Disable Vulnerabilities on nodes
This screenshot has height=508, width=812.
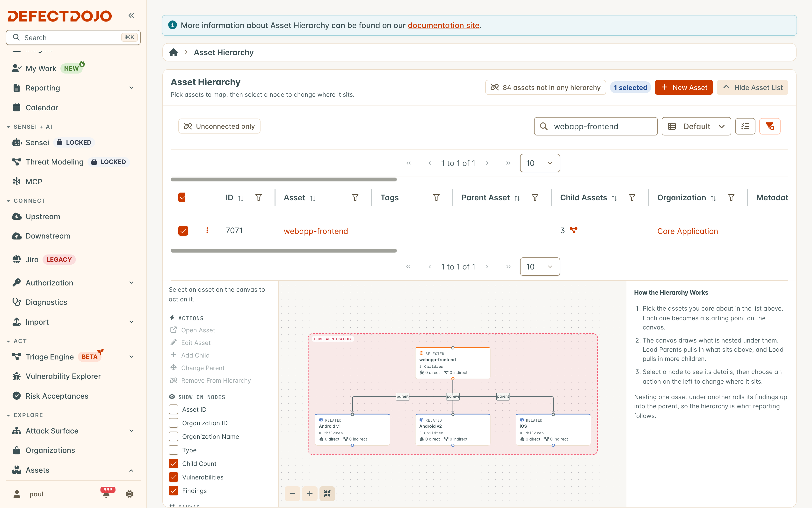174,477
